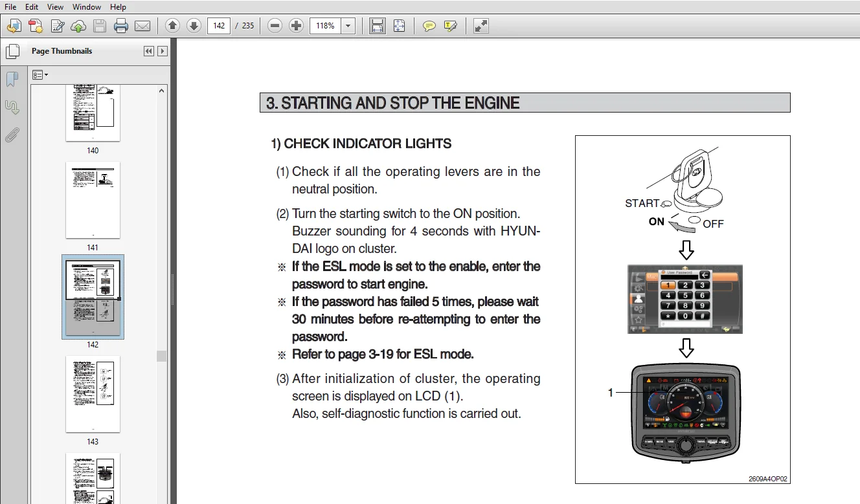Open the Help menu
This screenshot has height=504, width=860.
pos(118,6)
